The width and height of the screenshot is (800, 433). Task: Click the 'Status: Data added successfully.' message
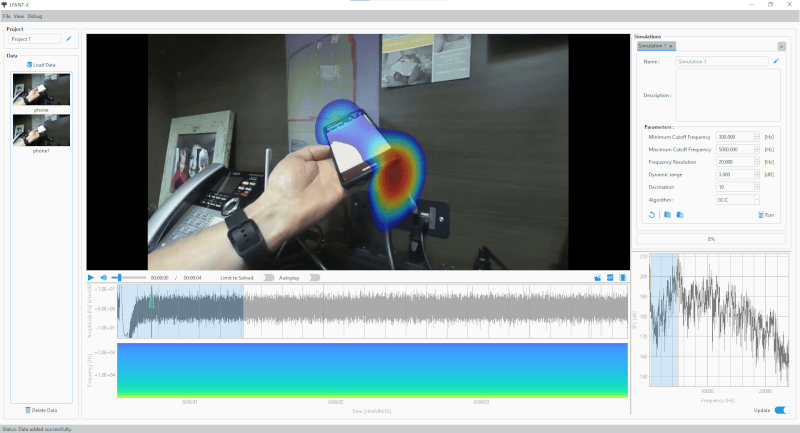37,429
